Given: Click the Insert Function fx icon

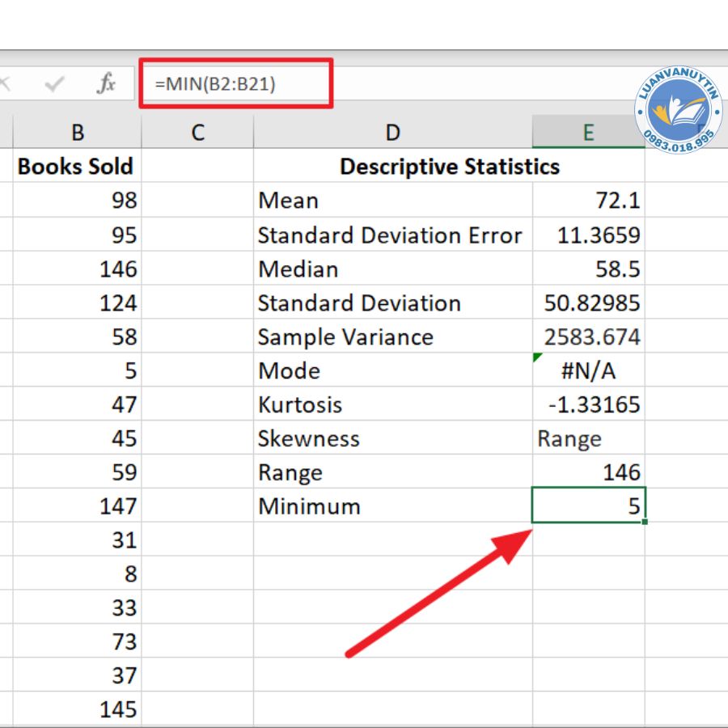Looking at the screenshot, I should (x=106, y=83).
